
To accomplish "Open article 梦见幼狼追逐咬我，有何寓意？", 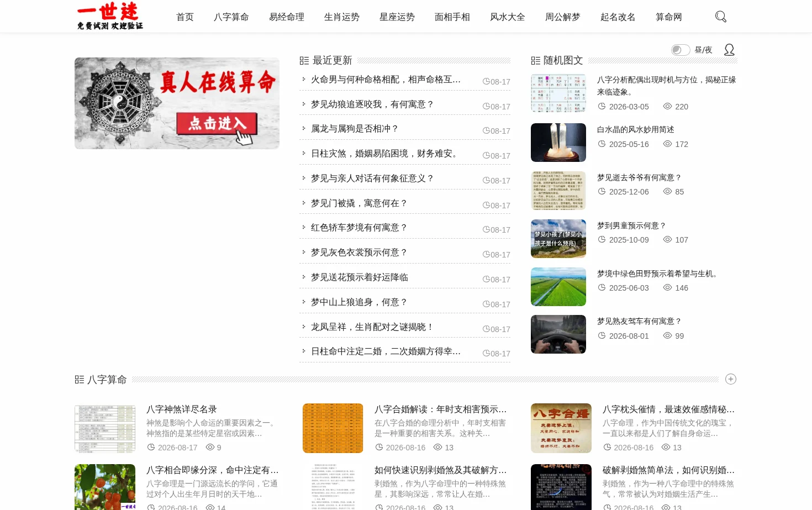I will pyautogui.click(x=372, y=104).
